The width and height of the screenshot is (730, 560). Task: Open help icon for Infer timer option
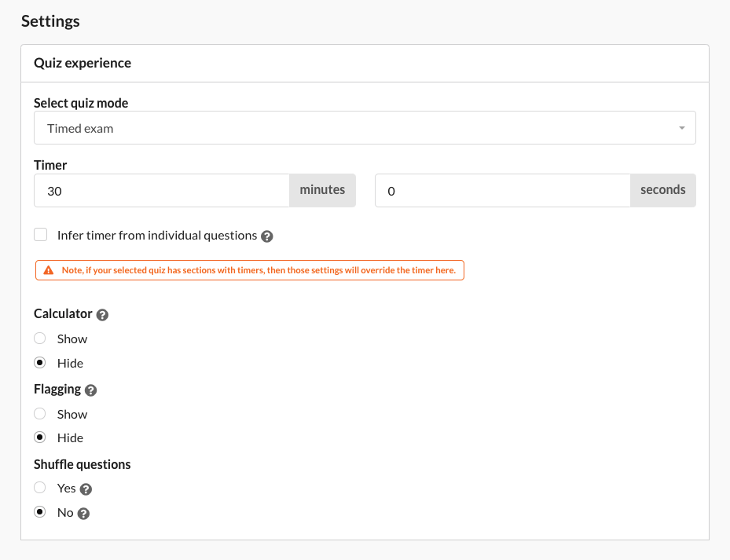click(266, 236)
